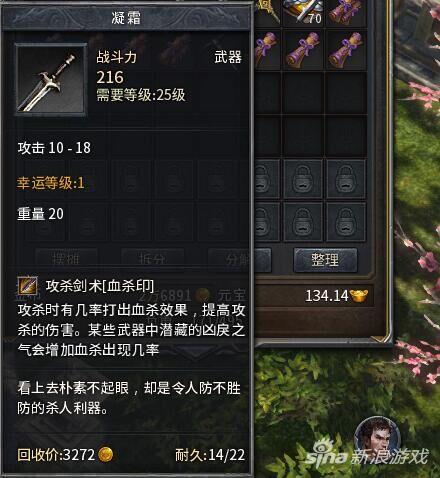Select the empty slot below the rightmost second-row scroll
The image size is (440, 478).
(346, 93)
